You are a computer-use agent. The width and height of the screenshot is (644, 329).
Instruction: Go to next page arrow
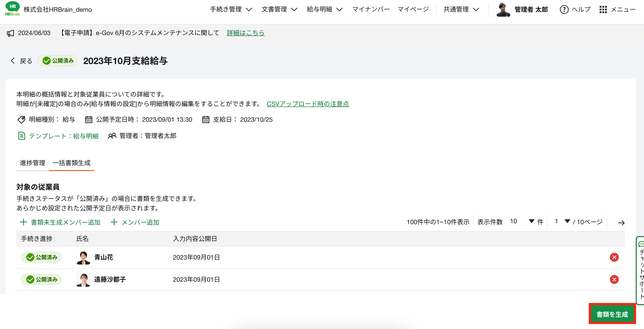(x=621, y=223)
